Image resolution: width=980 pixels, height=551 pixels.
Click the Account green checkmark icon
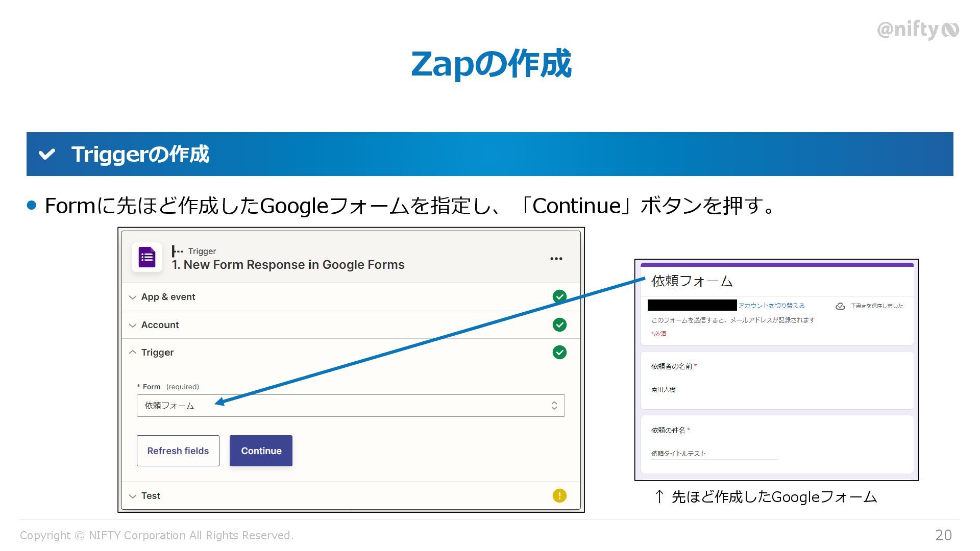tap(559, 325)
